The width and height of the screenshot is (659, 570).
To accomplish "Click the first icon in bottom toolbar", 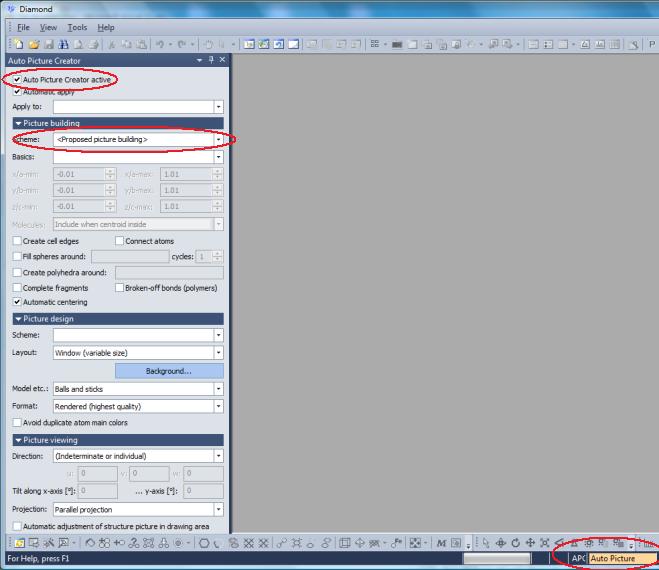I will tap(20, 543).
